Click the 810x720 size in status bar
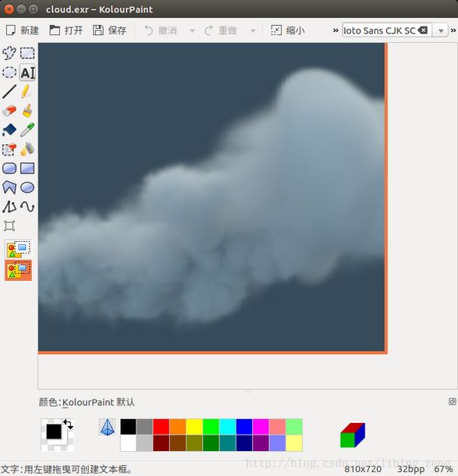This screenshot has width=458, height=476. pyautogui.click(x=363, y=469)
